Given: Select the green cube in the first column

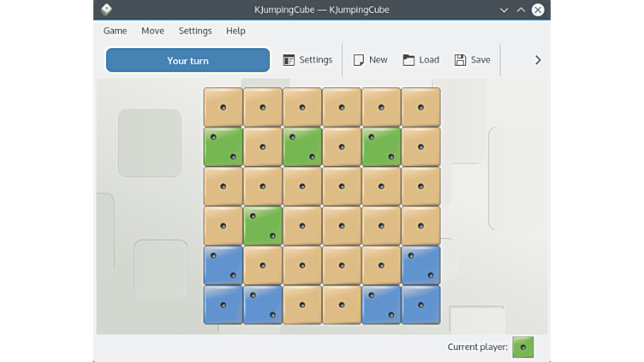Looking at the screenshot, I should tap(223, 146).
